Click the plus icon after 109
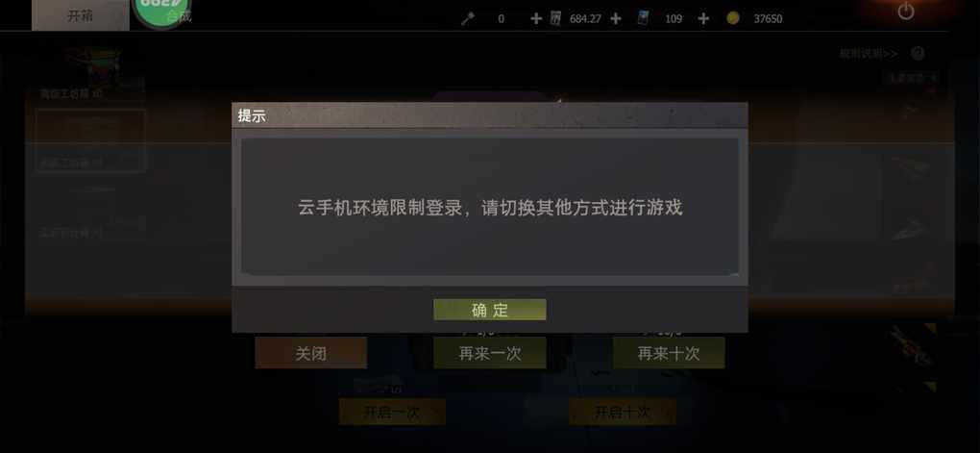This screenshot has height=453, width=980. tap(703, 19)
